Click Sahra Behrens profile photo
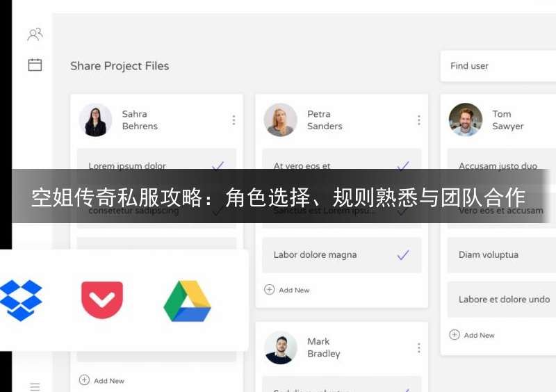 (x=95, y=120)
